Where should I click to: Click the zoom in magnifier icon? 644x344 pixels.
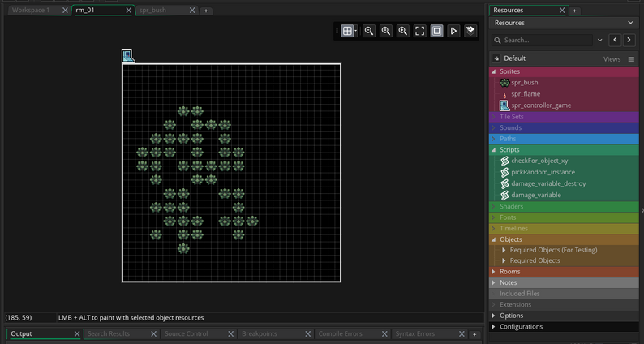click(x=403, y=31)
